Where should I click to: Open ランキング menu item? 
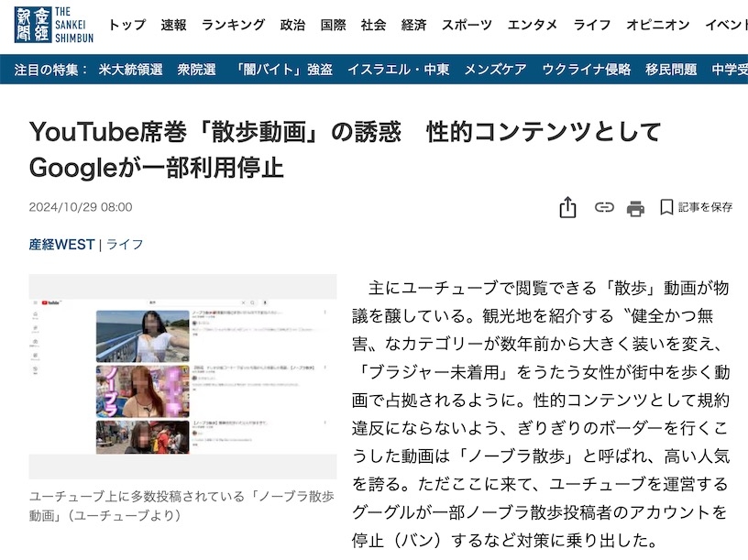233,25
